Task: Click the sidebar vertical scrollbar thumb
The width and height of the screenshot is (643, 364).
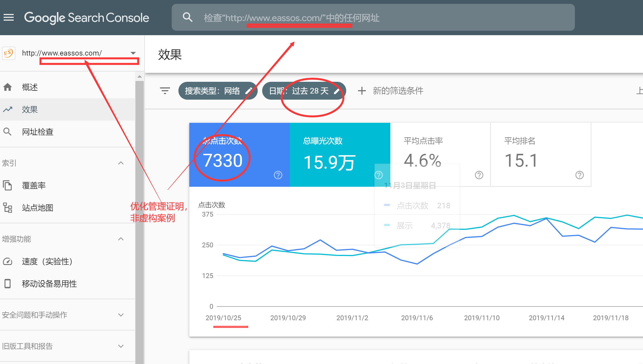Action: 140,222
